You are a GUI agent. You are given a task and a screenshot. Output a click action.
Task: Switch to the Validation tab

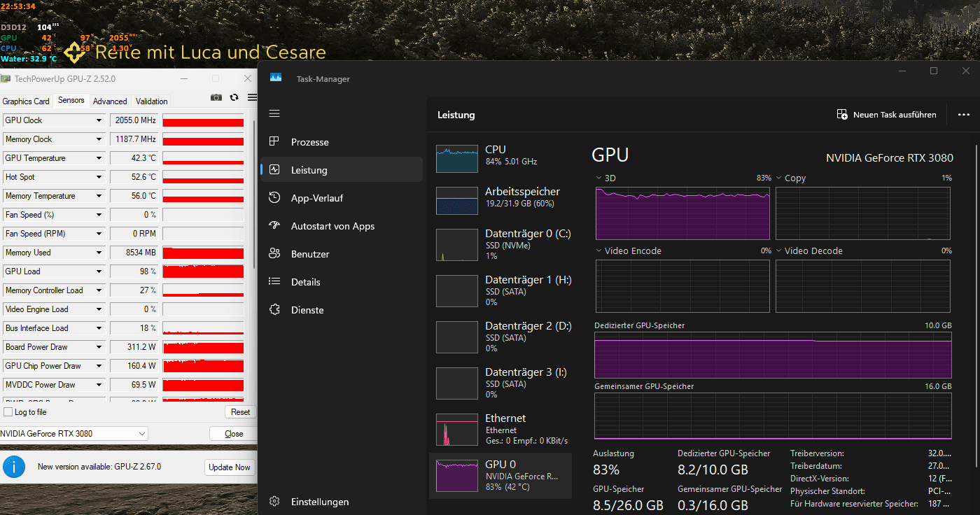pyautogui.click(x=152, y=101)
